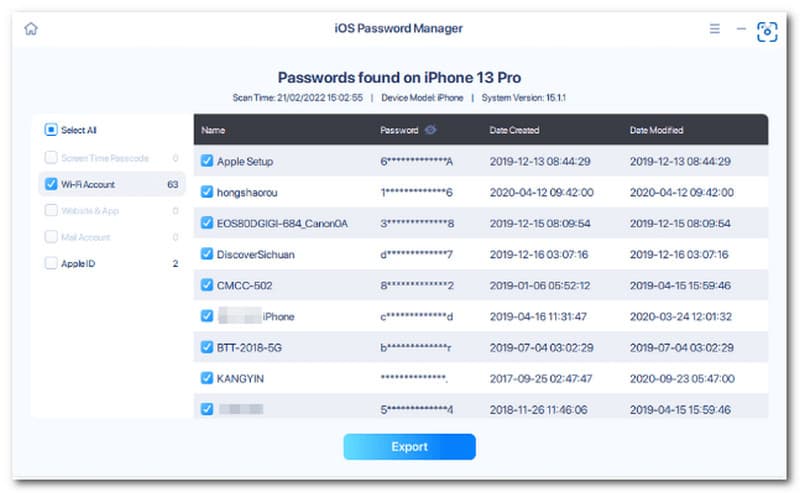Click the Export button
The width and height of the screenshot is (800, 493).
(x=409, y=447)
